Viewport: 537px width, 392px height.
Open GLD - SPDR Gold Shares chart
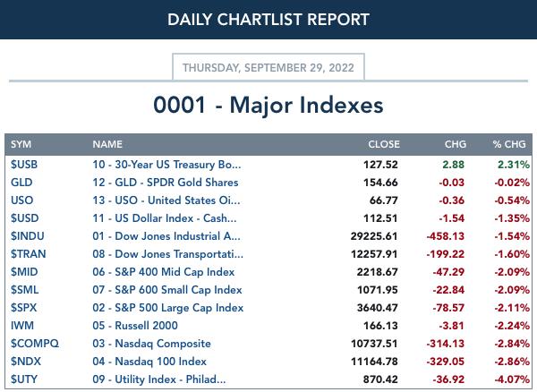coord(166,183)
